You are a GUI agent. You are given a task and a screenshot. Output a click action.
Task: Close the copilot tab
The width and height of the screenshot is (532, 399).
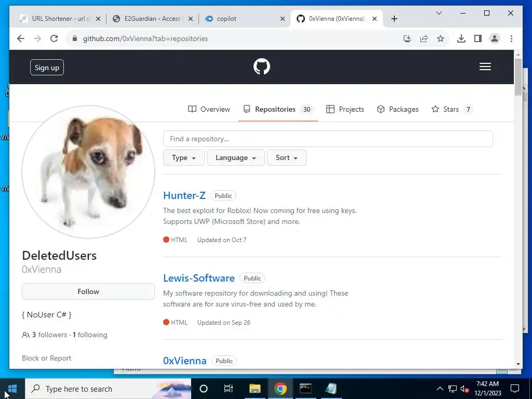[283, 19]
